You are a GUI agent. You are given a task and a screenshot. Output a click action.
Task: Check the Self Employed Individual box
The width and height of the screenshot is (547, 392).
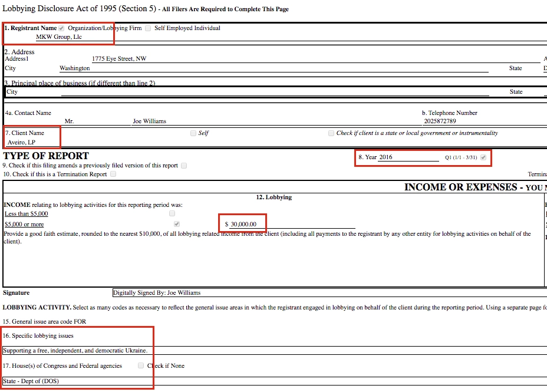coord(148,28)
